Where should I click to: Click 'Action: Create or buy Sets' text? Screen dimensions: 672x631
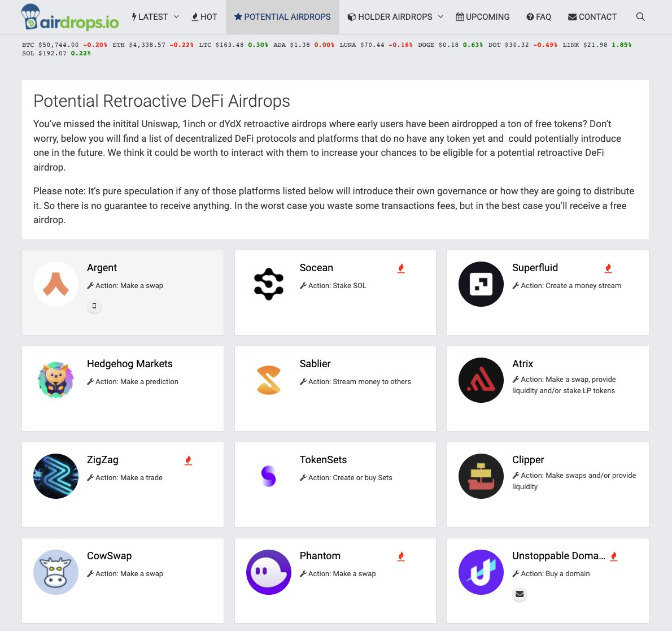pyautogui.click(x=346, y=477)
